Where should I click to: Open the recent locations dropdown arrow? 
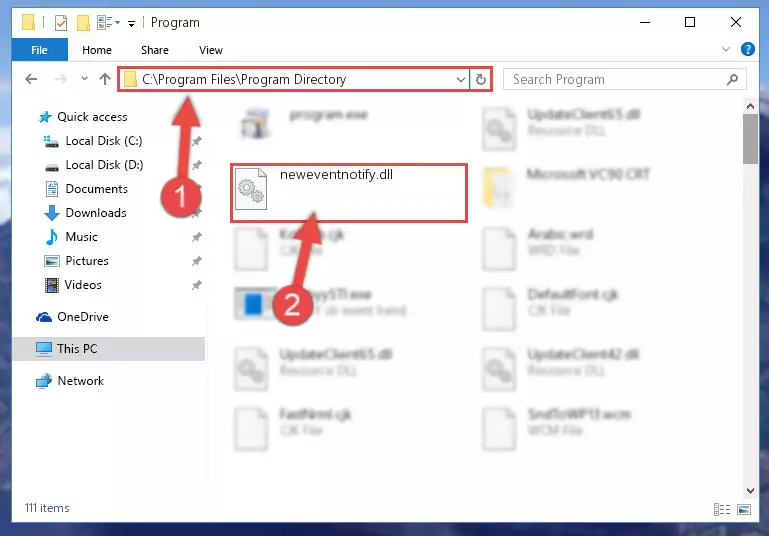[84, 78]
